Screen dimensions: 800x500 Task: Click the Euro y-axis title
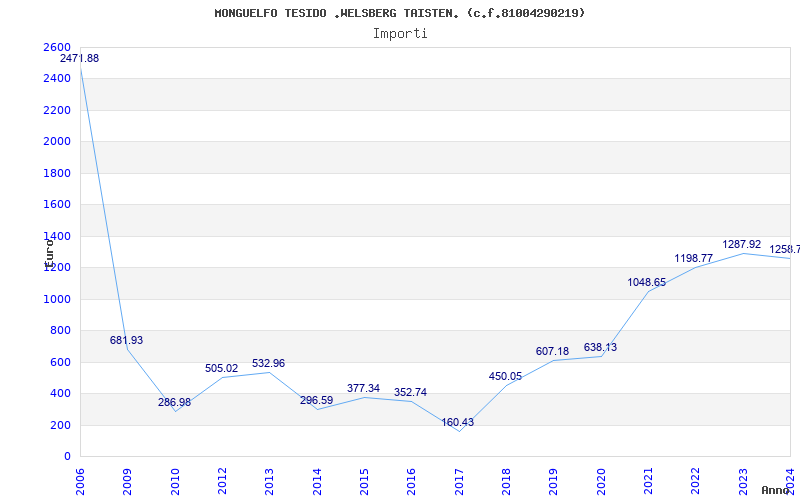pos(49,253)
